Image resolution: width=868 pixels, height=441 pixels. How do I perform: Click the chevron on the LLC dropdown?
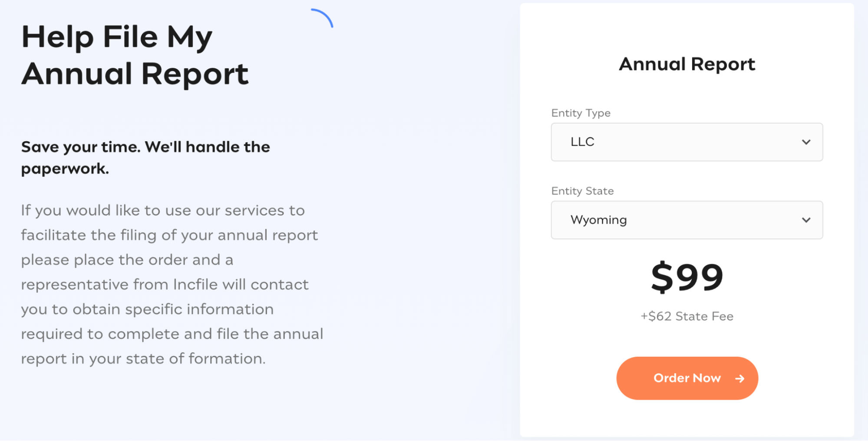pyautogui.click(x=806, y=142)
